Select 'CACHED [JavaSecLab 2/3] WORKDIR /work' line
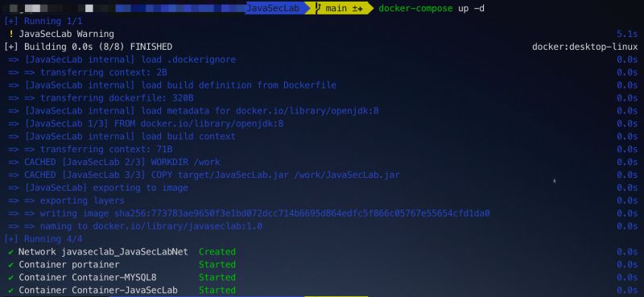This screenshot has height=297, width=644. (x=114, y=162)
